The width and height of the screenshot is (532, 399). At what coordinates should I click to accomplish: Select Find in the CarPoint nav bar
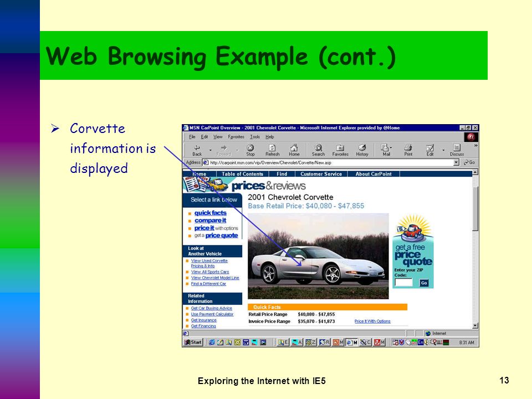282,173
